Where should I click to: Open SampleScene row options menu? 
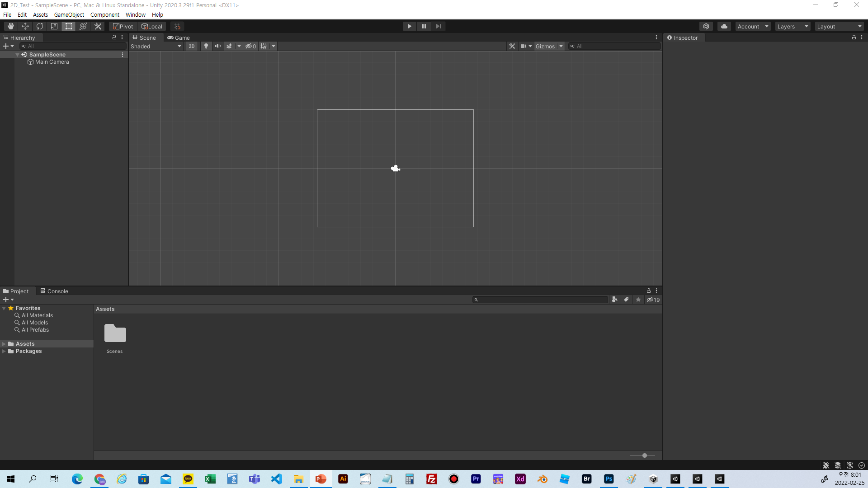point(123,55)
